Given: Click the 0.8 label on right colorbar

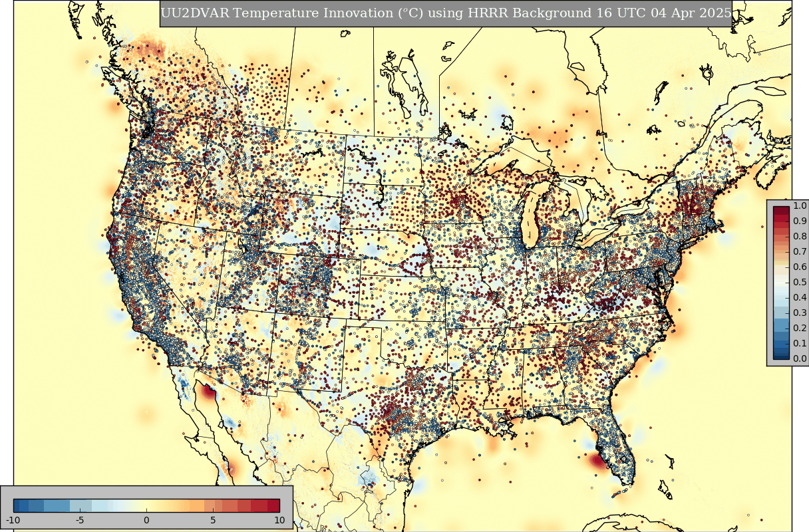Looking at the screenshot, I should [800, 237].
